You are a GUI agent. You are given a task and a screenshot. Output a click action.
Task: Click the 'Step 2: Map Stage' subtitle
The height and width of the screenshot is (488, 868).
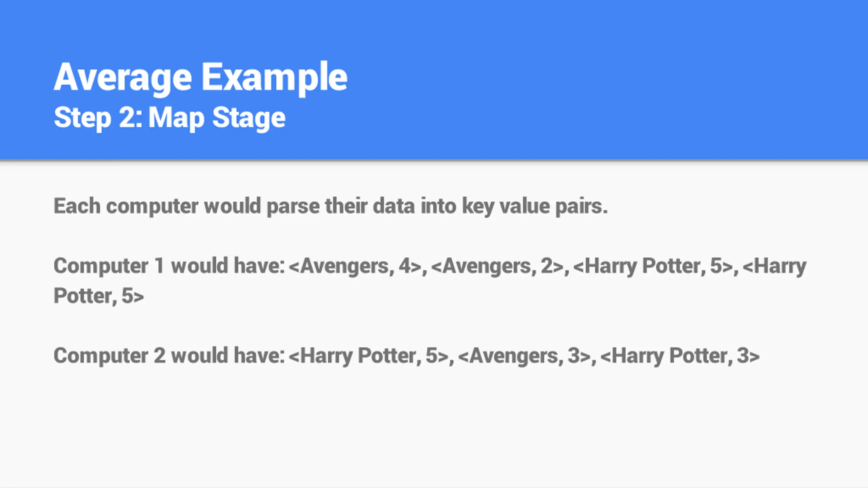[x=170, y=118]
